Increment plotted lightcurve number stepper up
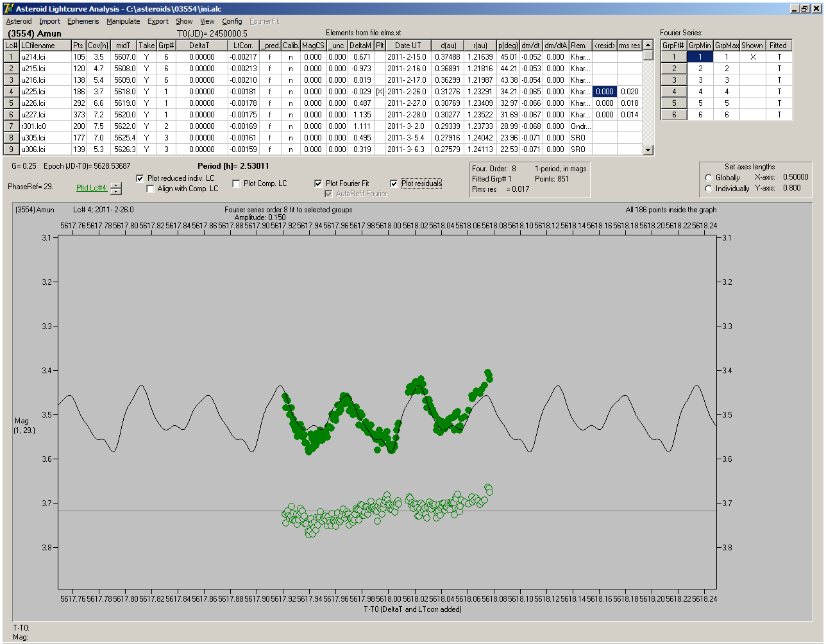The width and height of the screenshot is (826, 644). click(116, 185)
